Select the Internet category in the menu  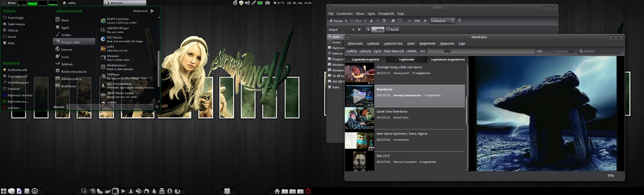(x=74, y=49)
